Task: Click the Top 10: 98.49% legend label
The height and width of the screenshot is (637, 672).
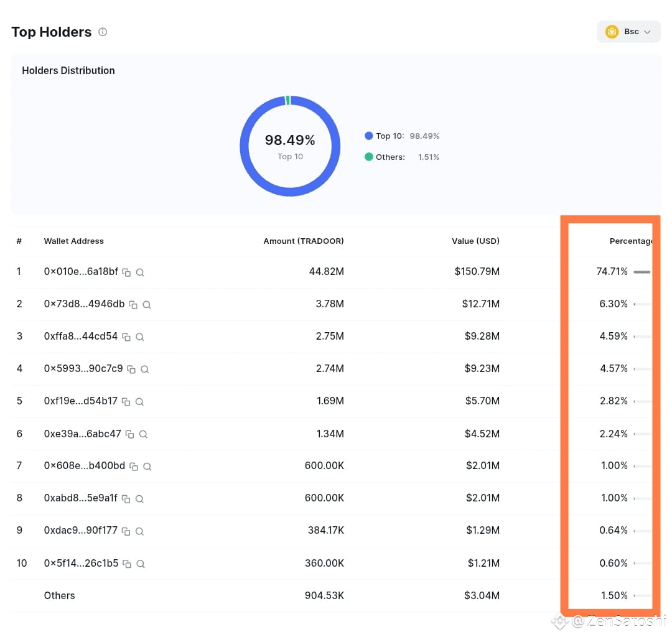Action: (407, 136)
